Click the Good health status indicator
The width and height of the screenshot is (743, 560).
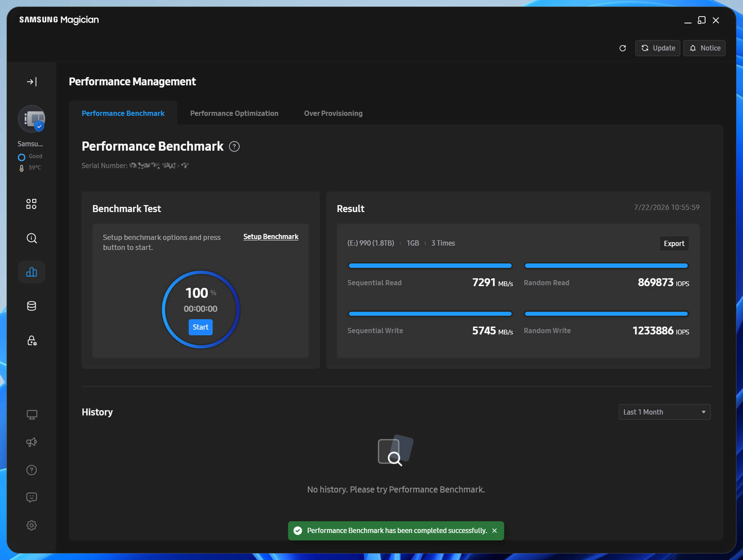point(30,157)
